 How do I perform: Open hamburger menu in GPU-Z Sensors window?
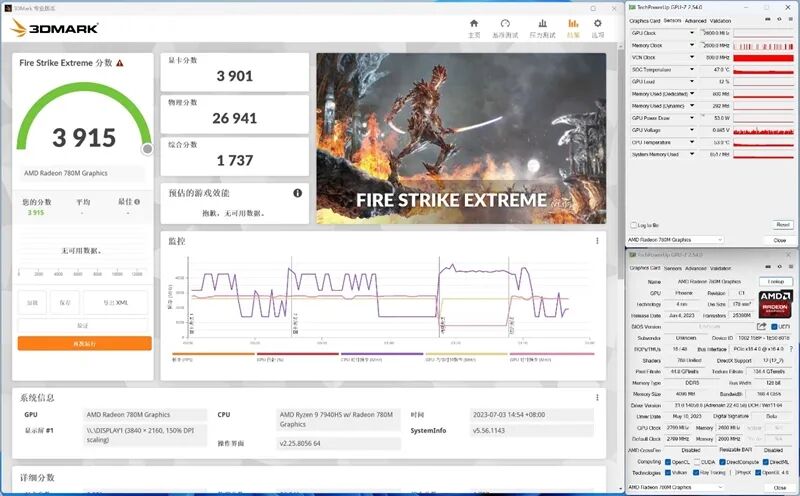[790, 19]
